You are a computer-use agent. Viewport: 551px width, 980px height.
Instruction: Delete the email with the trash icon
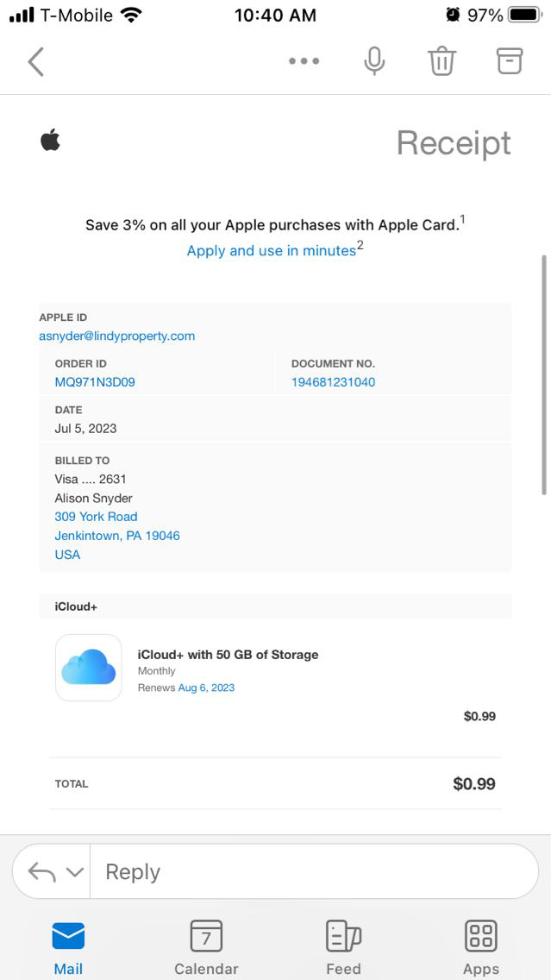click(x=441, y=61)
